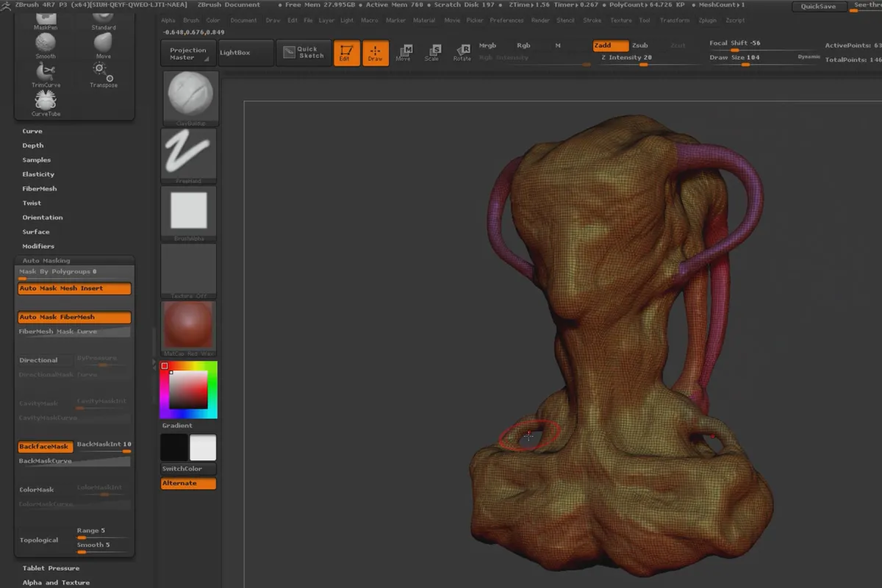This screenshot has height=588, width=882.
Task: Open the Preferences menu
Action: click(x=506, y=21)
